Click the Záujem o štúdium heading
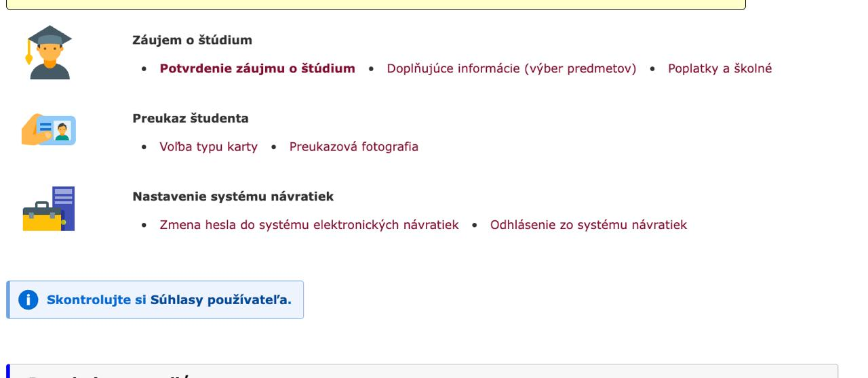The image size is (868, 378). (192, 40)
